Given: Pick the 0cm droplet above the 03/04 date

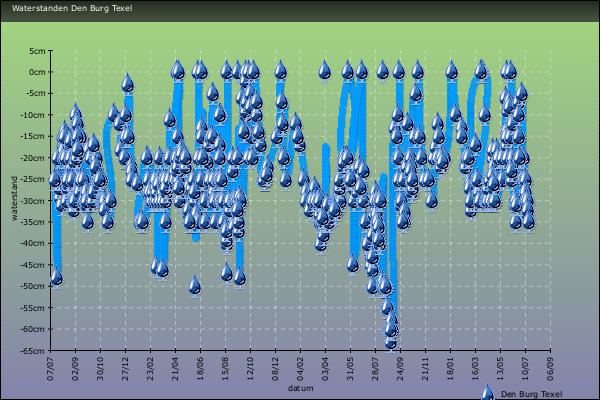Looking at the screenshot, I should 325,71.
